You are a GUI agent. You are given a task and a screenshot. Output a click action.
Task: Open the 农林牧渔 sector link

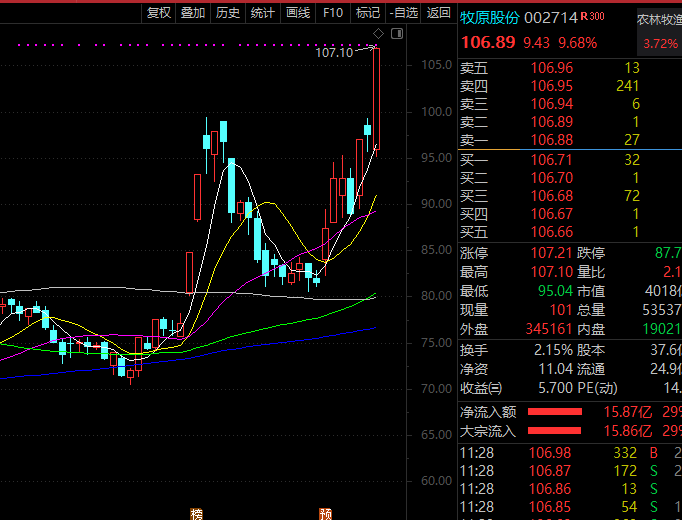pyautogui.click(x=658, y=19)
